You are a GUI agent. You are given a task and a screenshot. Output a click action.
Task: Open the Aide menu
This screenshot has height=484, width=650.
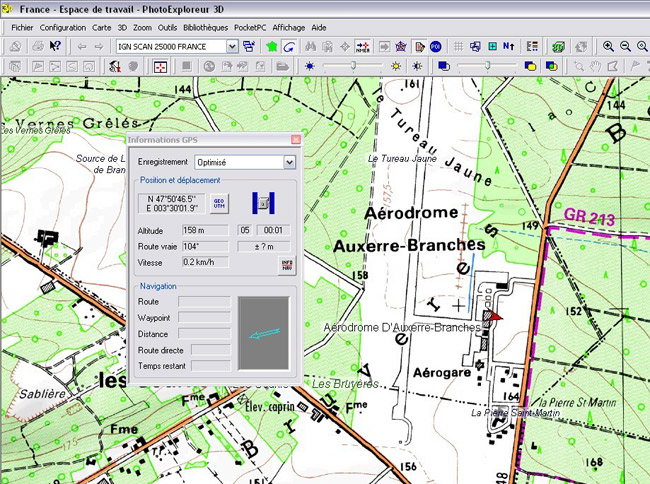[319, 28]
